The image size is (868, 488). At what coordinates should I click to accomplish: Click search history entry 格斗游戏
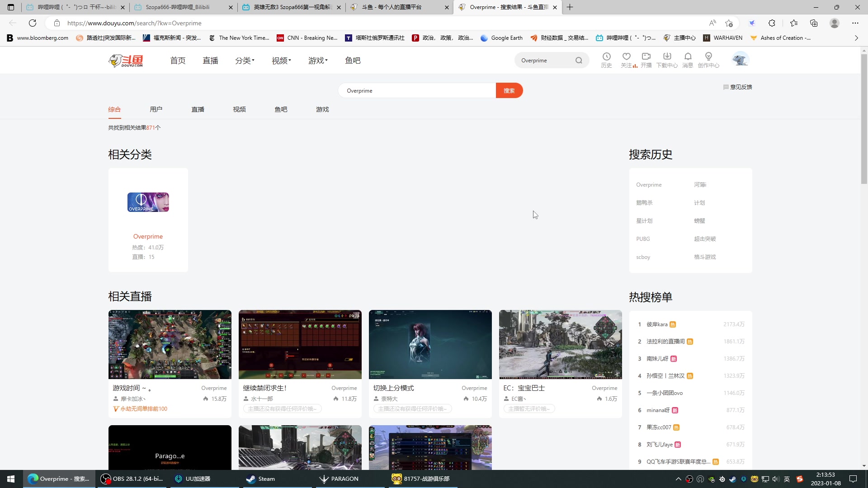point(705,257)
